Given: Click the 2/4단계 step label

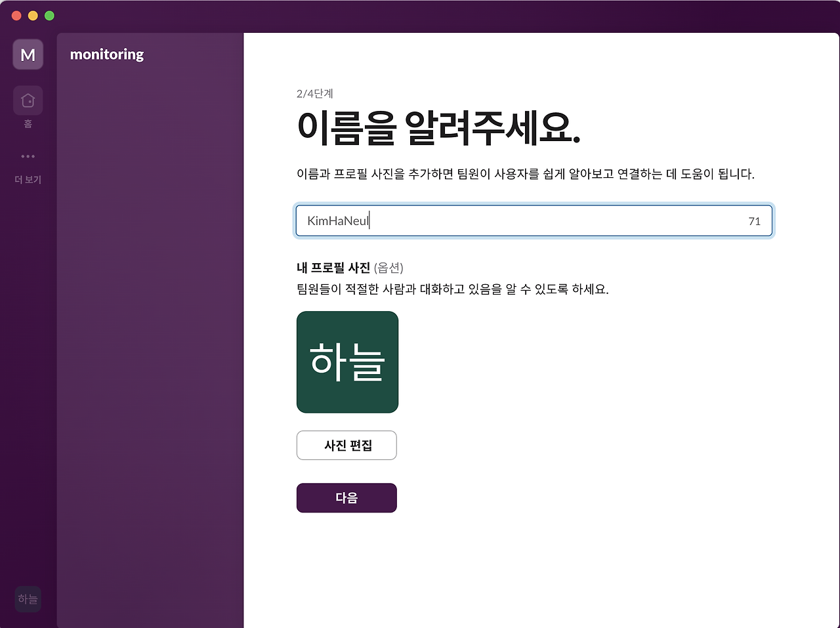Looking at the screenshot, I should click(x=315, y=94).
